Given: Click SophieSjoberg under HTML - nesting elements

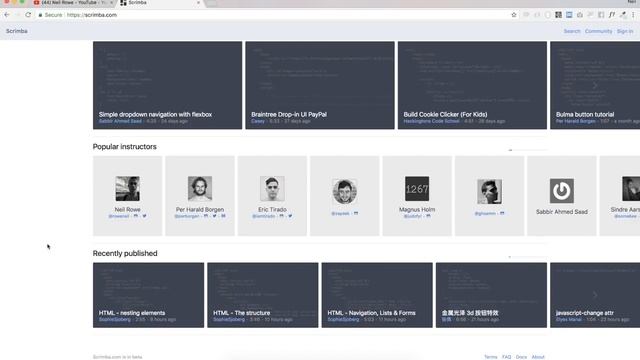Looking at the screenshot, I should [x=115, y=320].
